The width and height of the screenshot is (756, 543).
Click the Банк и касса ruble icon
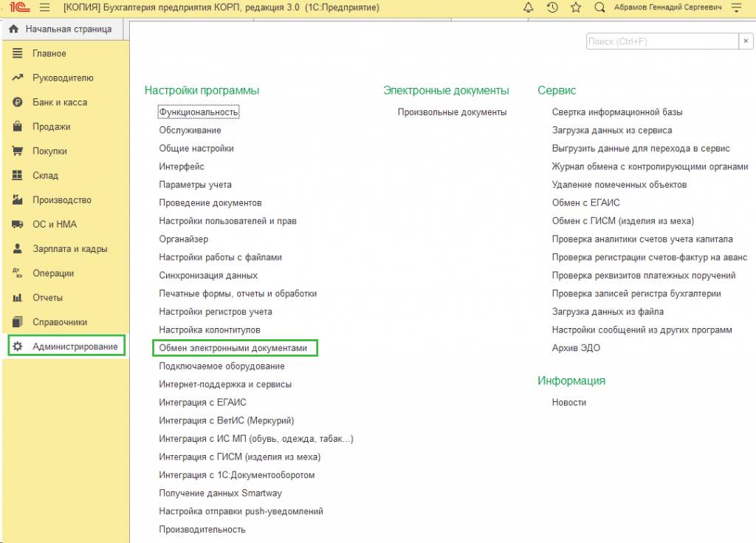(18, 102)
